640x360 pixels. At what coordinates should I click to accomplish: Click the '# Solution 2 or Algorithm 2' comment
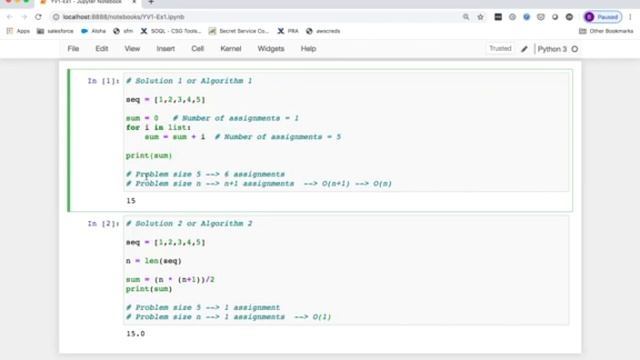pyautogui.click(x=189, y=224)
